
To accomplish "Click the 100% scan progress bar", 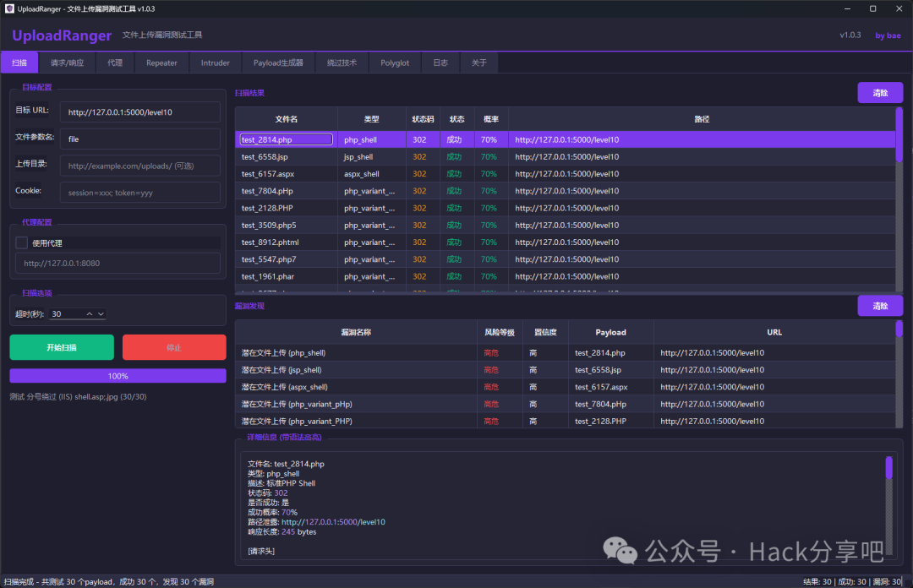I will 118,376.
